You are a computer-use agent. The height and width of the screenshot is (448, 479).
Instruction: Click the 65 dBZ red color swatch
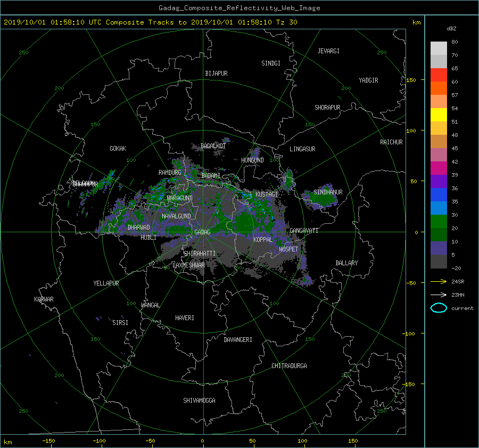pyautogui.click(x=439, y=75)
